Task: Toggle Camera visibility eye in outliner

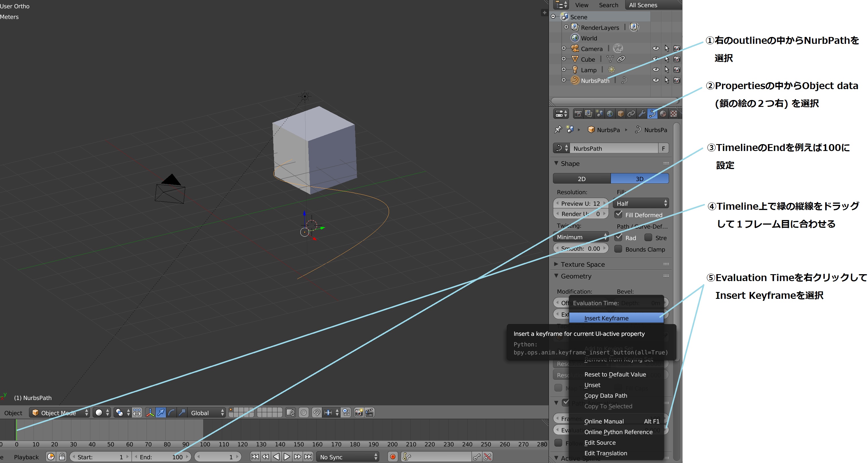Action: (656, 48)
